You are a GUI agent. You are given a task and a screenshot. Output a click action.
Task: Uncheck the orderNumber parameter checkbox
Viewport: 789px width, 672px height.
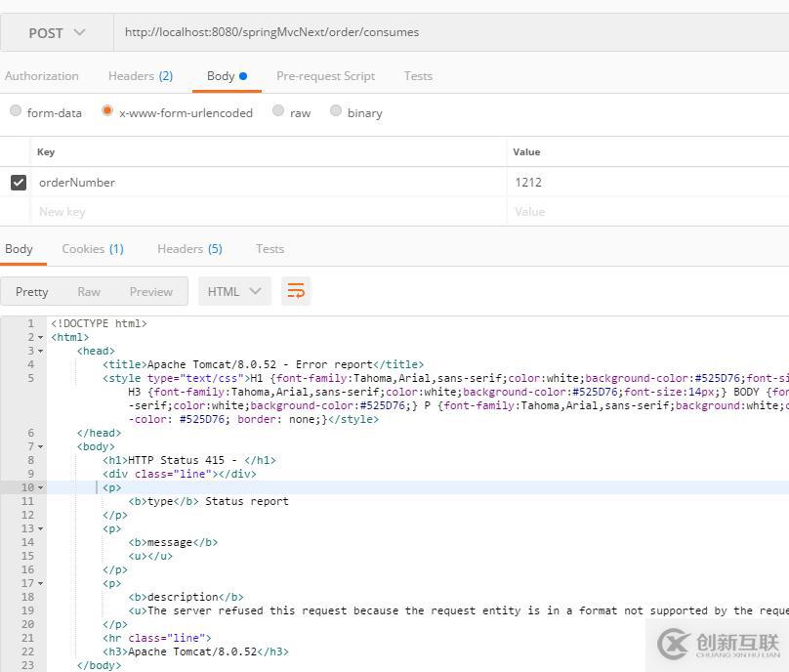click(x=19, y=183)
